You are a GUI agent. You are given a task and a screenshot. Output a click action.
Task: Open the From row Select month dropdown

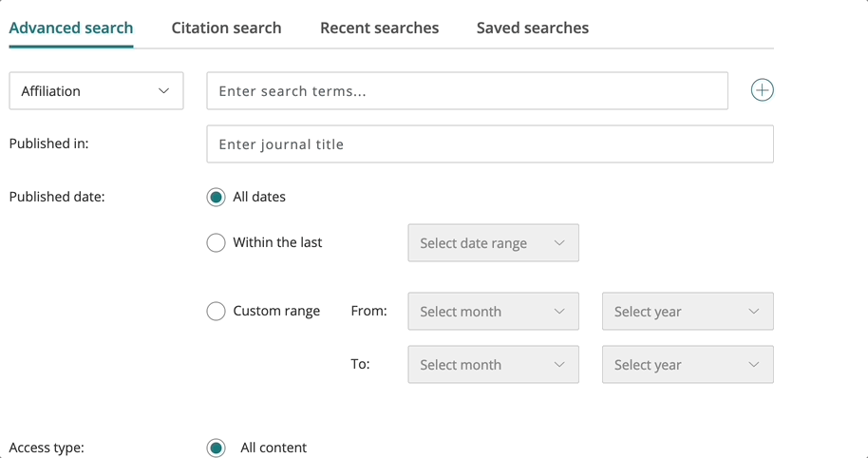[x=493, y=312]
